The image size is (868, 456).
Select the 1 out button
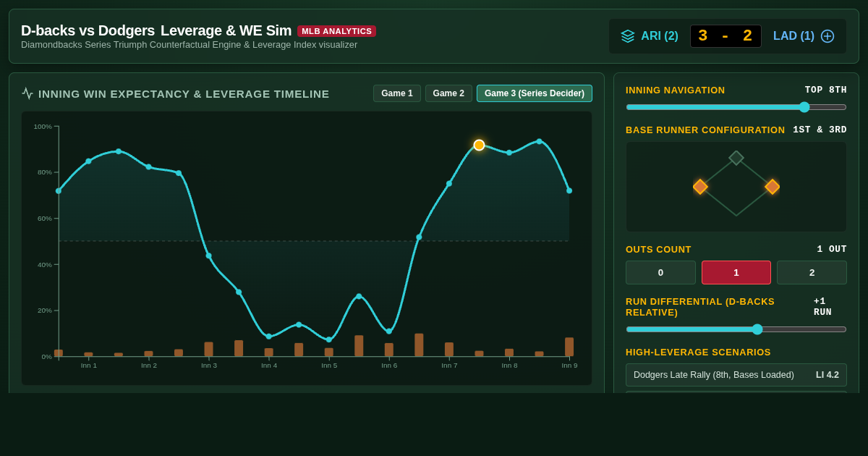(736, 272)
